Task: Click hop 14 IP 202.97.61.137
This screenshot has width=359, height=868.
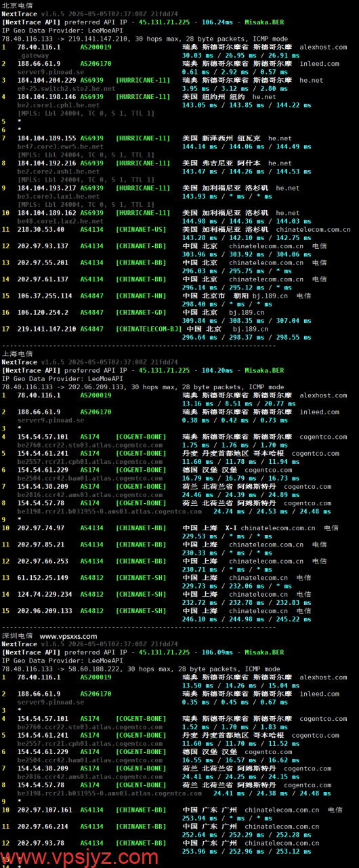Action: coord(43,279)
